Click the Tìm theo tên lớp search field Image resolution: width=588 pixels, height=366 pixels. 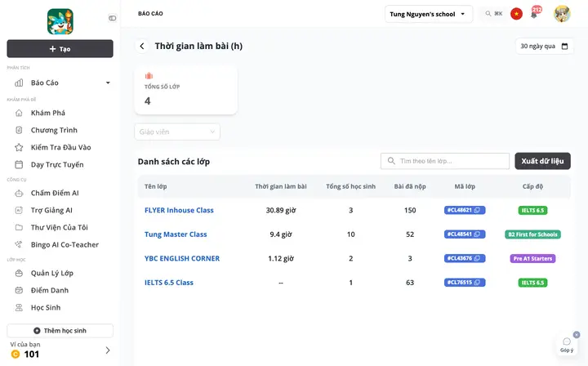click(445, 161)
